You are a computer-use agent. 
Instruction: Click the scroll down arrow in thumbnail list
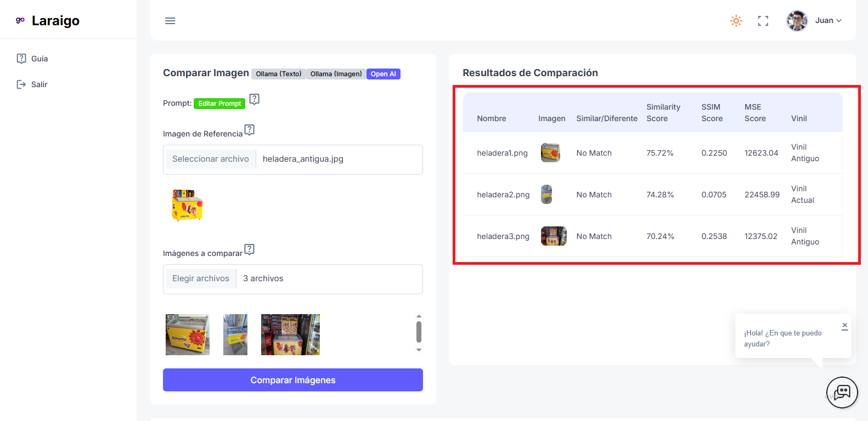(419, 350)
